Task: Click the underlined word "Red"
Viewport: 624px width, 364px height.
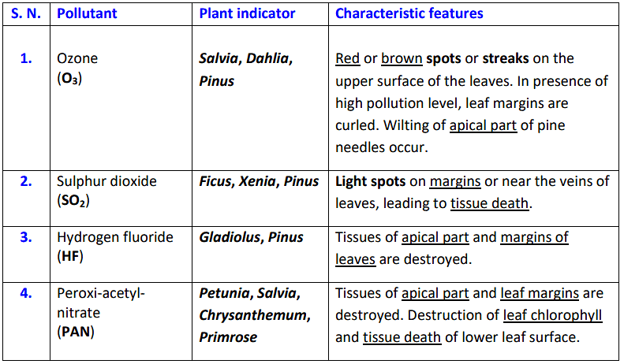Action: coord(347,59)
